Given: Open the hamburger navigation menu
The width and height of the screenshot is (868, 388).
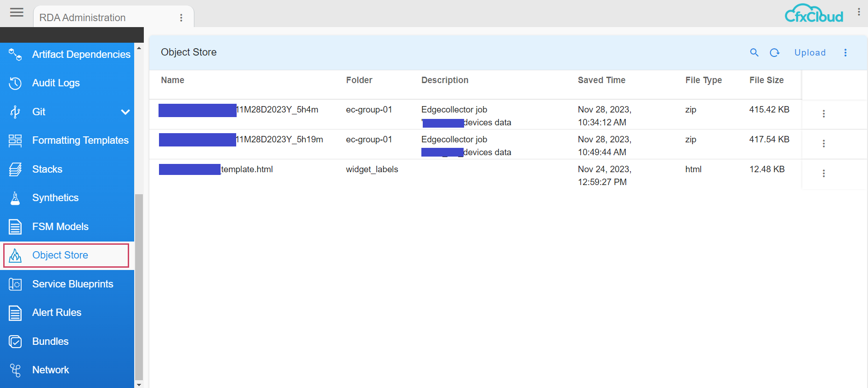Looking at the screenshot, I should pyautogui.click(x=17, y=12).
